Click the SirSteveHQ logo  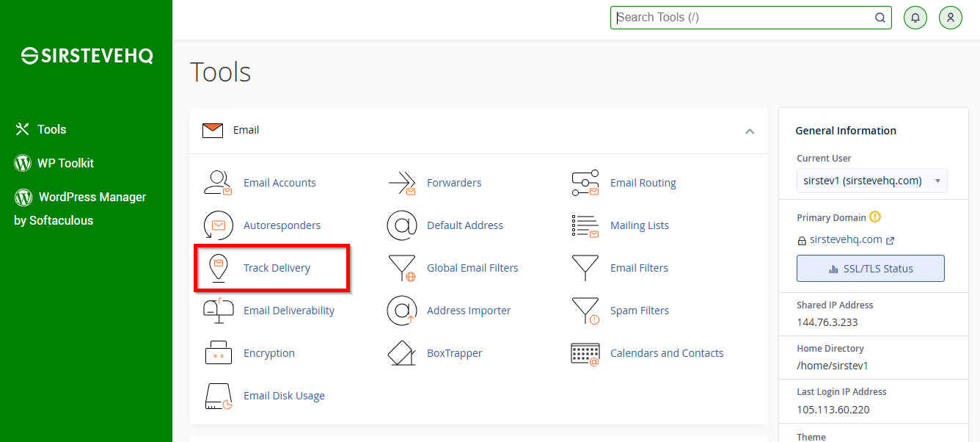(87, 56)
